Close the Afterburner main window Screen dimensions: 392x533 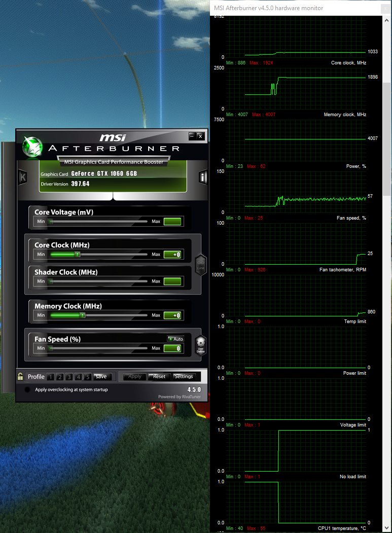click(201, 136)
